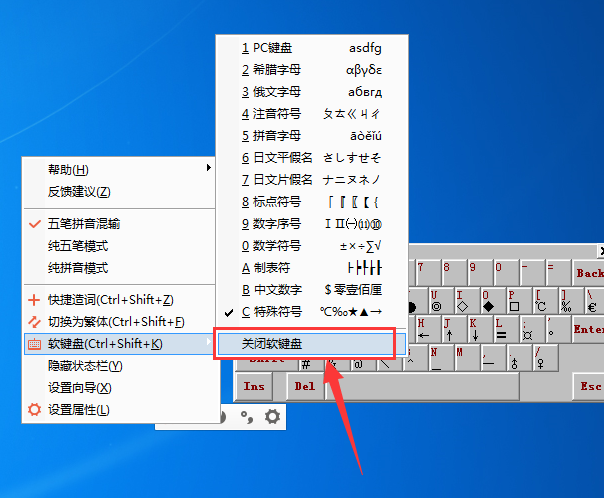Expand the 帮助(H) submenu arrow
This screenshot has height=498, width=604.
[208, 168]
